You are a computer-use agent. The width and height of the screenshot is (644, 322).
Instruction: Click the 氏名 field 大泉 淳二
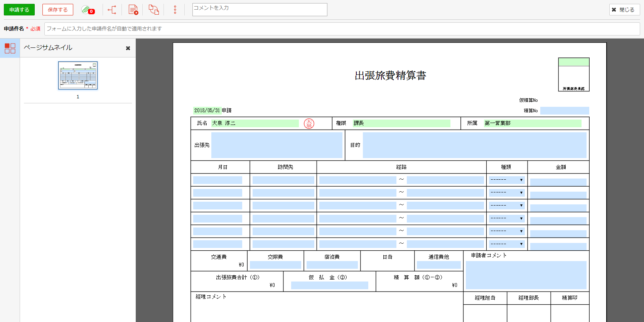pyautogui.click(x=255, y=123)
